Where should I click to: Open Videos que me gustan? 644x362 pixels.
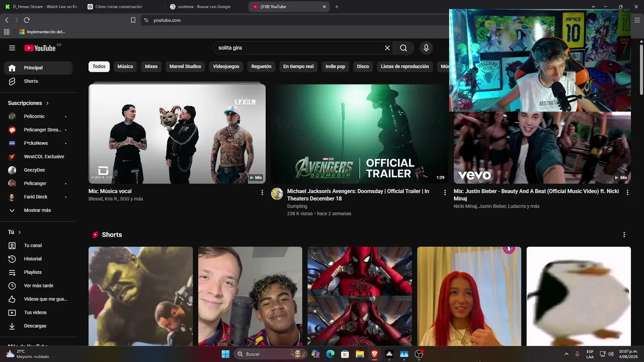(x=38, y=299)
